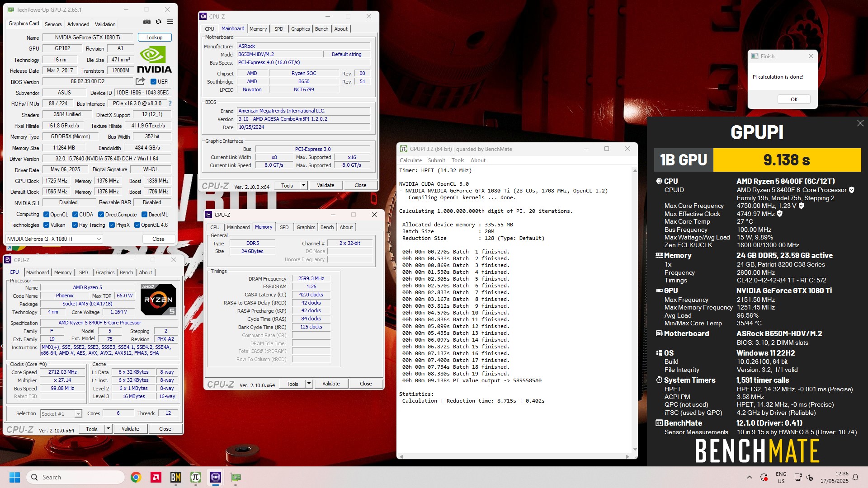Launch Google Chrome from the taskbar
The image size is (868, 488).
click(x=136, y=477)
